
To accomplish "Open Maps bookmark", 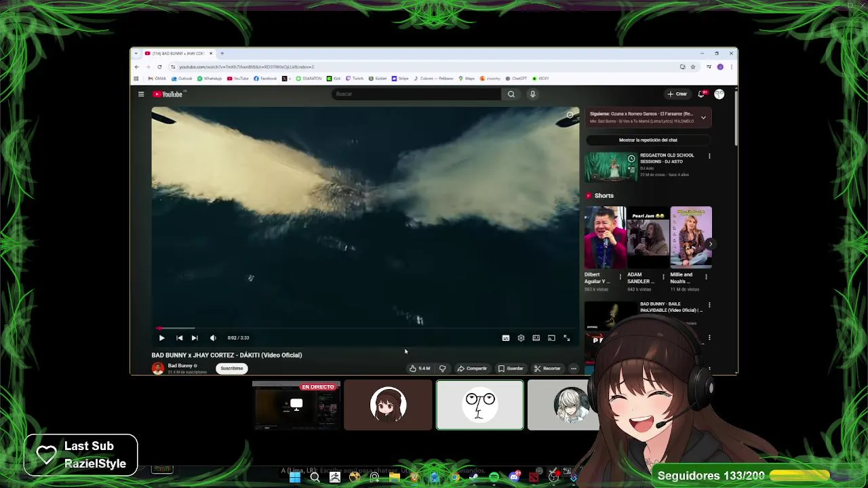I will coord(467,79).
